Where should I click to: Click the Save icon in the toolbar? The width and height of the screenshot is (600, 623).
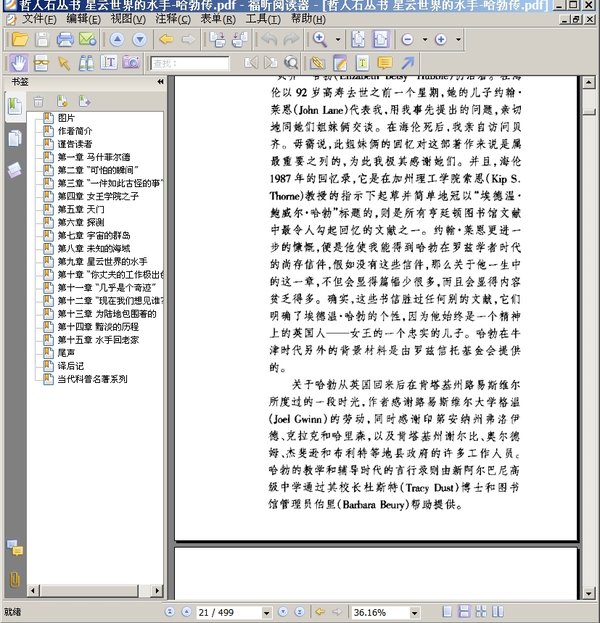point(42,40)
